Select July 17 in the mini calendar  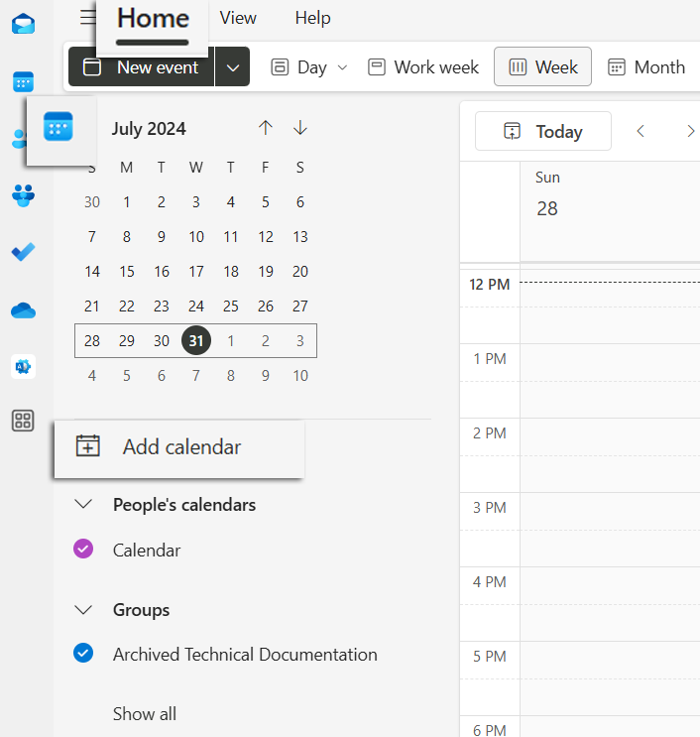click(196, 272)
